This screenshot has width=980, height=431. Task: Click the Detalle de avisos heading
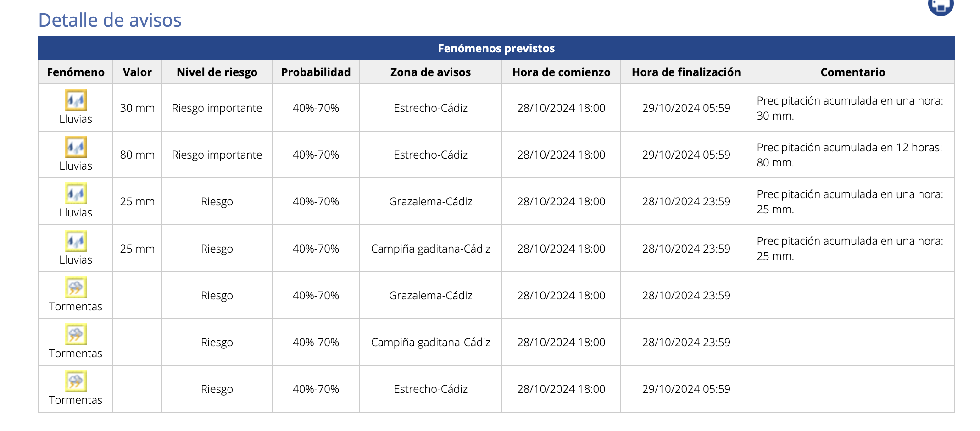pos(110,20)
